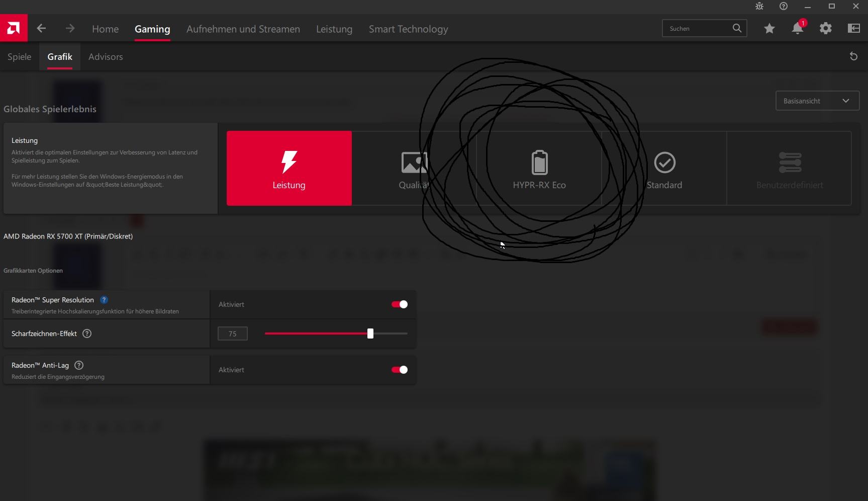Go back with the left arrow
This screenshot has height=501, width=868.
point(41,29)
